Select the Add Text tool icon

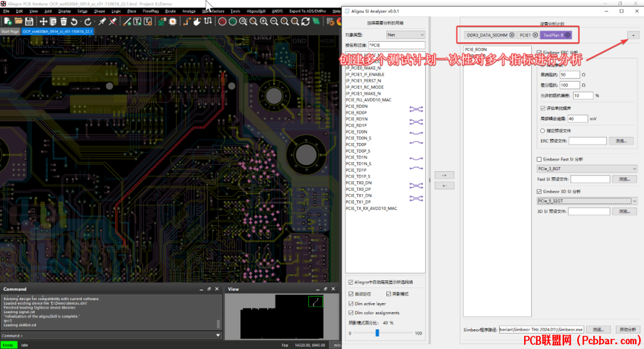point(137,21)
